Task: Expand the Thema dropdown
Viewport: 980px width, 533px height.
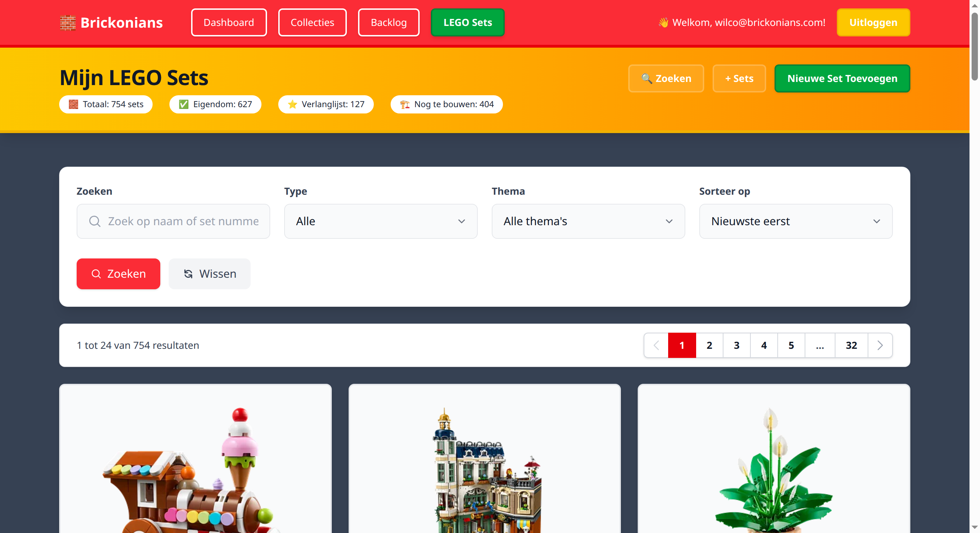Action: (x=588, y=221)
